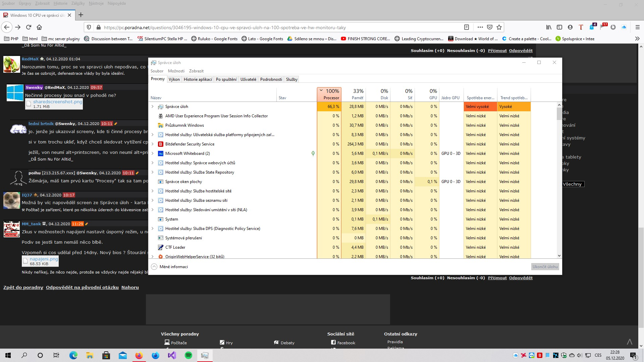
Task: Expand Microsoft Whiteboard (2) process group
Action: [153, 154]
